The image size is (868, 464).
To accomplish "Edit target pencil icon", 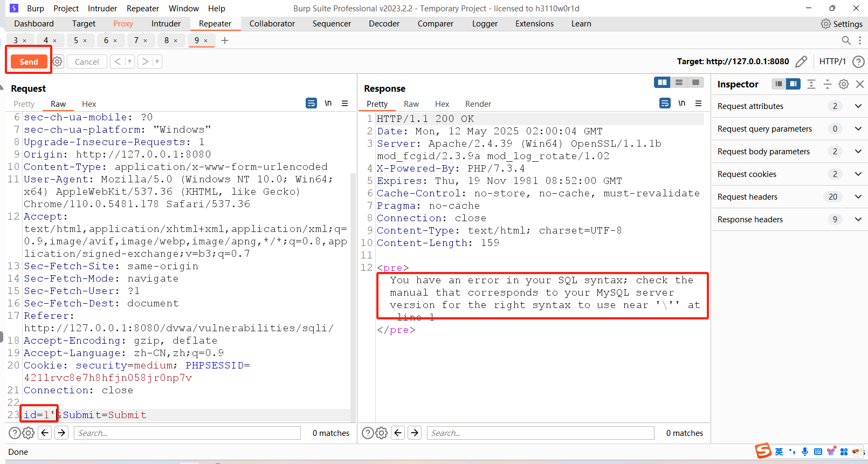I will (801, 62).
